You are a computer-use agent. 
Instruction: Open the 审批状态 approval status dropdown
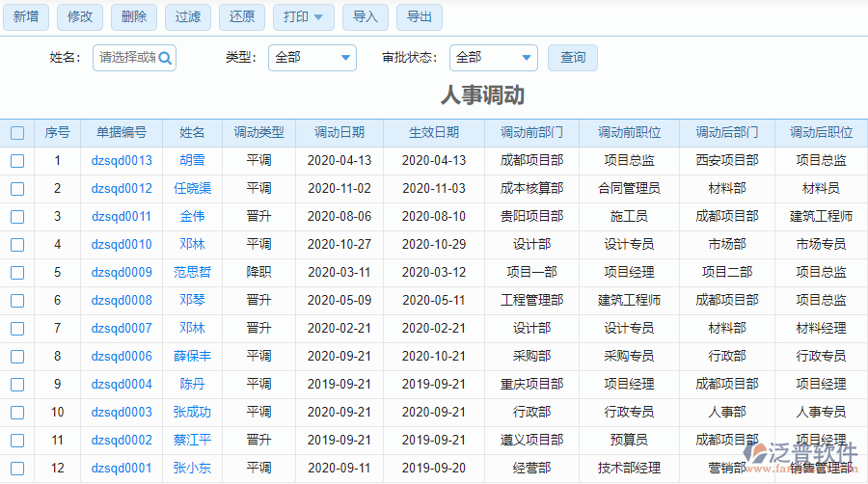click(x=495, y=58)
